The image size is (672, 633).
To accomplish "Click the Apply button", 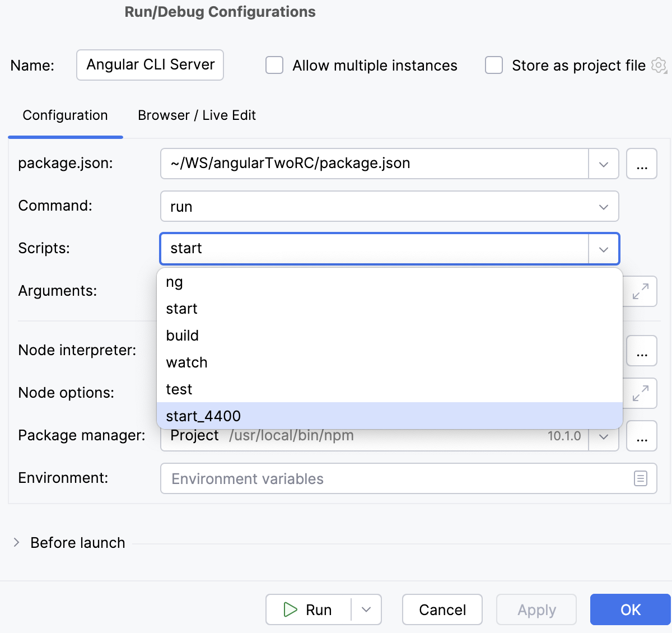I will 536,609.
